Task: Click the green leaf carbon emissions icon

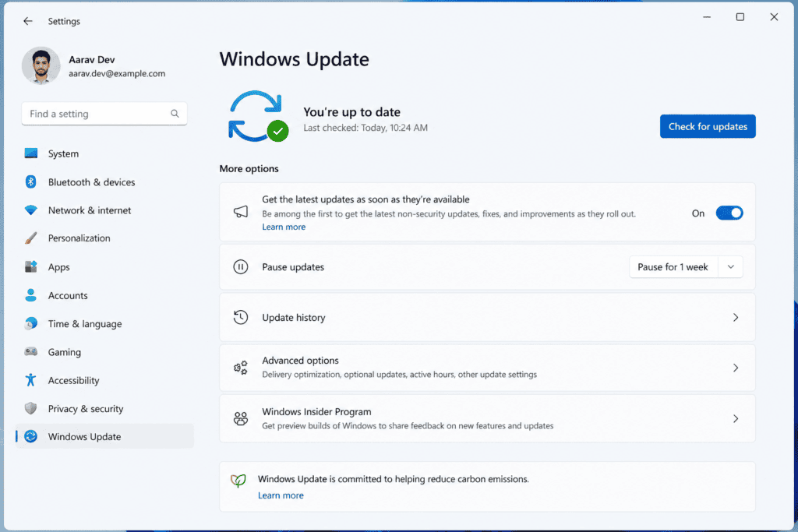Action: click(x=238, y=480)
